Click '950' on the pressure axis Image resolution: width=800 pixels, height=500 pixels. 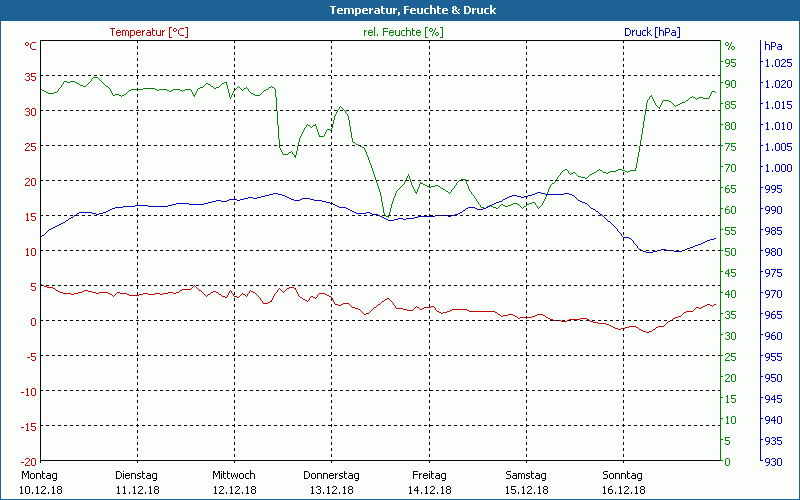(773, 378)
